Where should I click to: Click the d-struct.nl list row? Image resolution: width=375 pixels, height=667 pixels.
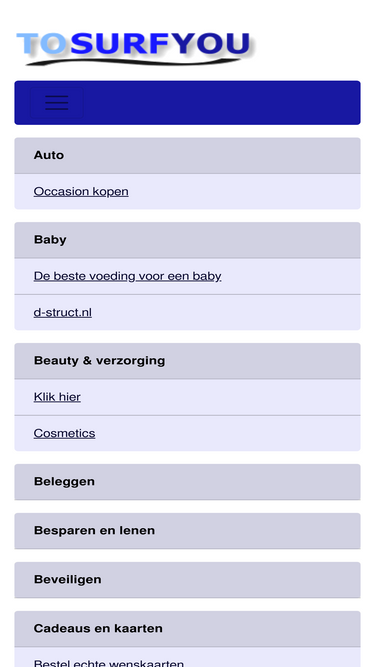coord(188,312)
